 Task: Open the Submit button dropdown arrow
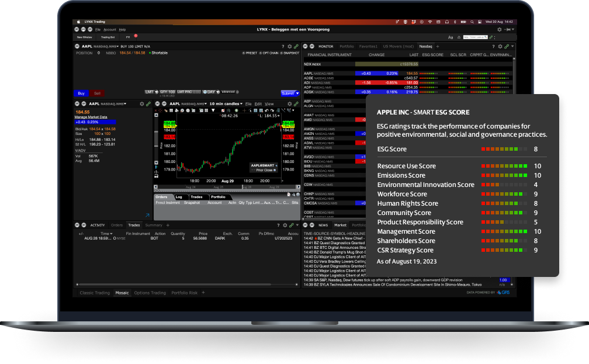pos(297,93)
